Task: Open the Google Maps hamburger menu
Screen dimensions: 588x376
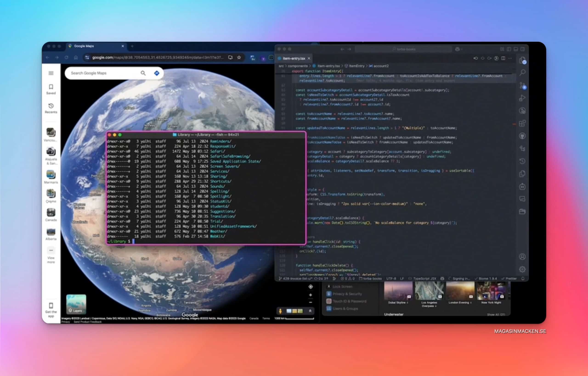Action: point(51,73)
